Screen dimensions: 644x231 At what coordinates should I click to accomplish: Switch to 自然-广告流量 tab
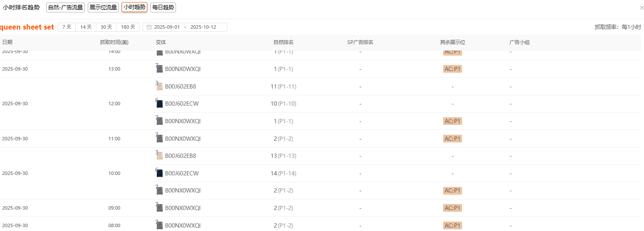point(66,7)
